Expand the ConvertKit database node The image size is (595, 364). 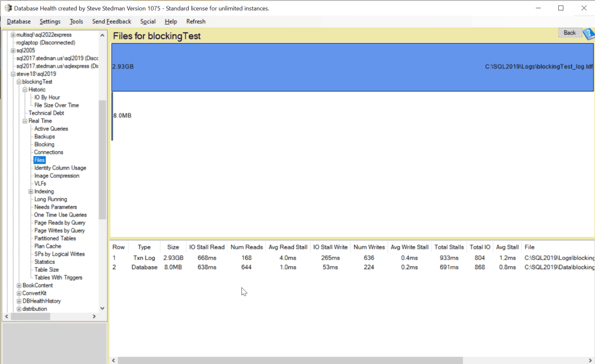pos(18,293)
